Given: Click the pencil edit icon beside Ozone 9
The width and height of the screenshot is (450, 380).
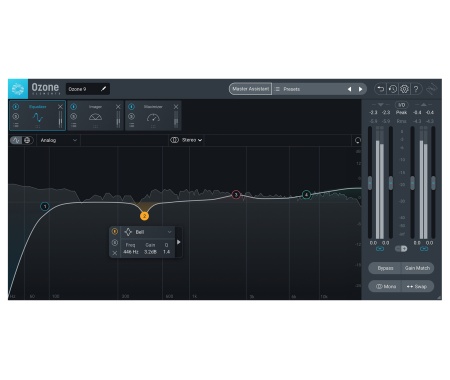Looking at the screenshot, I should click(x=103, y=89).
